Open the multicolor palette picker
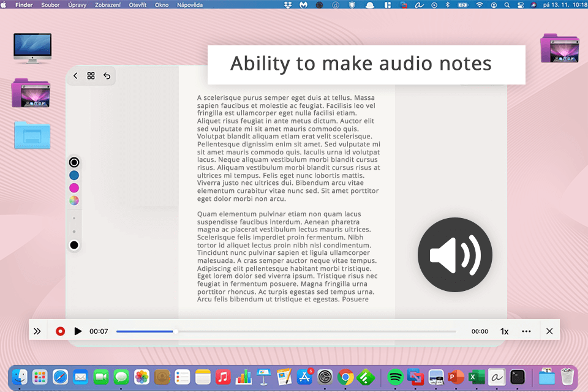Image resolution: width=588 pixels, height=392 pixels. click(74, 200)
